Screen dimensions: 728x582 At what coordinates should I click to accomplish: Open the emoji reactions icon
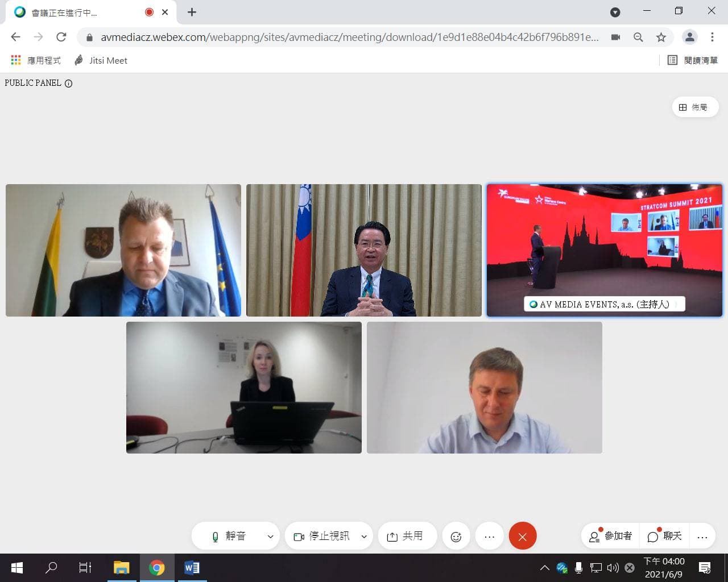point(456,535)
